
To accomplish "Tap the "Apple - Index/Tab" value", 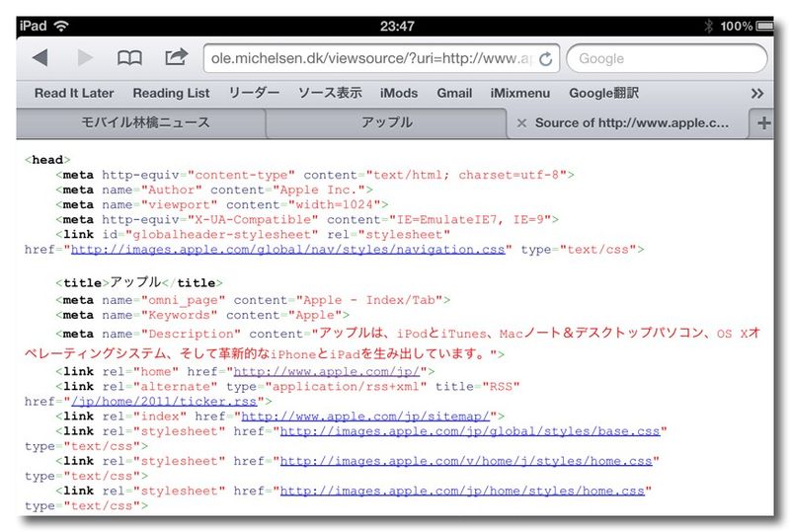I will point(369,300).
